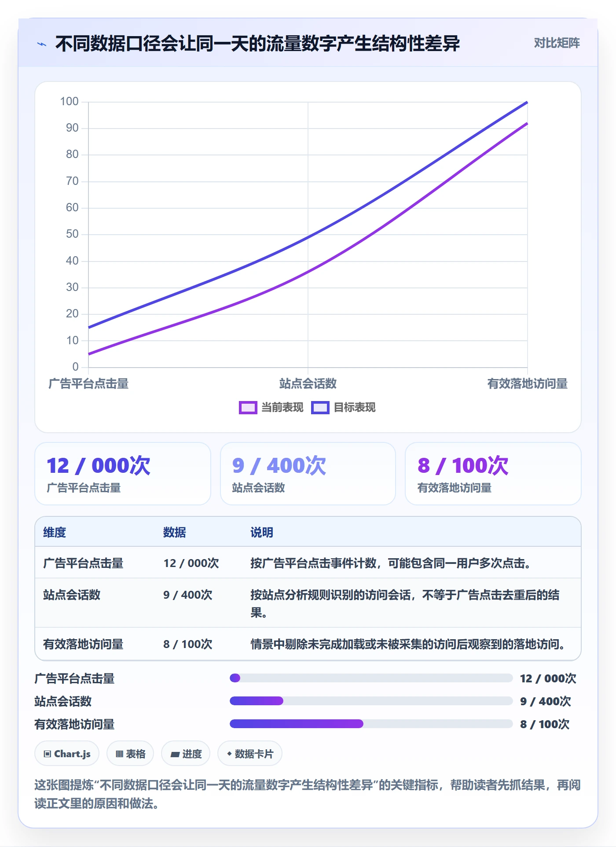Click the lightning icon beside the title
The image size is (616, 847).
click(42, 44)
